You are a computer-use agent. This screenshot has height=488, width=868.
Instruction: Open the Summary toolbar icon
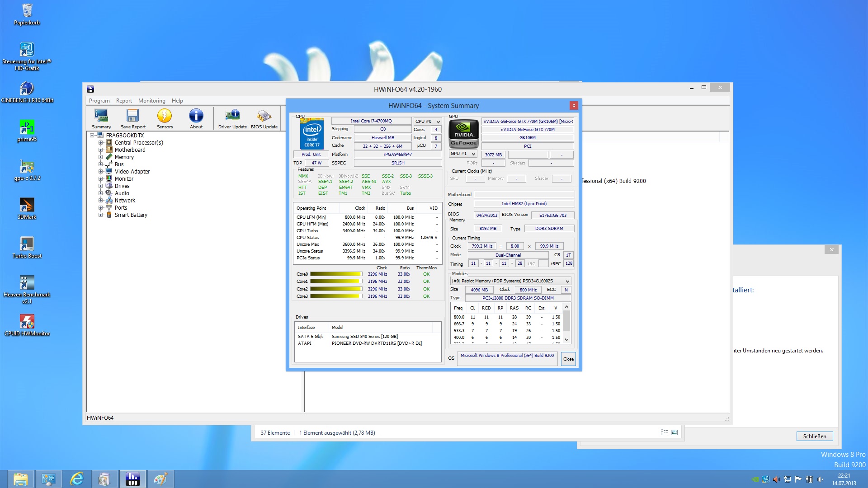(101, 119)
